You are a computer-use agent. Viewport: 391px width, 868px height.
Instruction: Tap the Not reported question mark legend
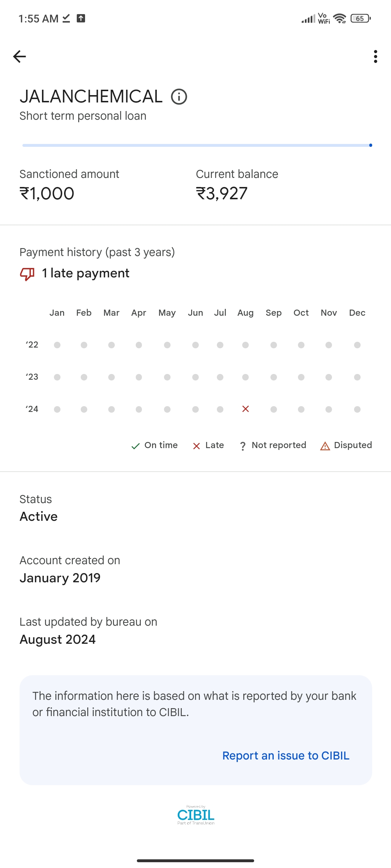[243, 446]
